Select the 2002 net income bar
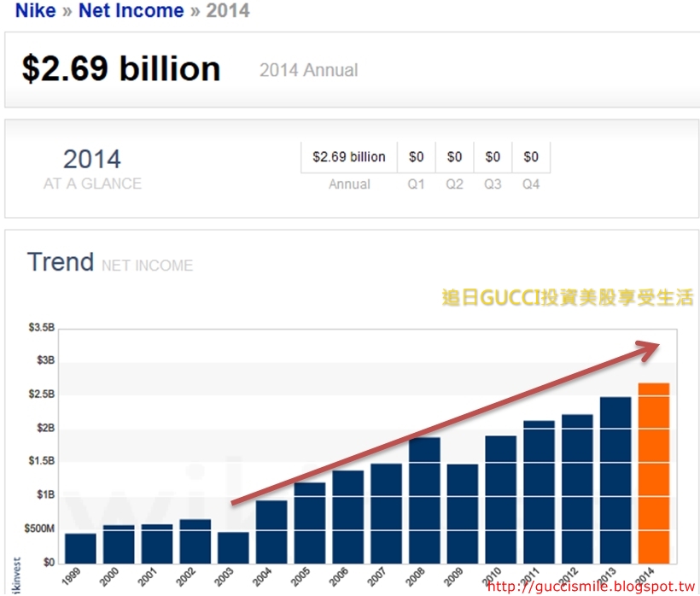700x596 pixels. [x=195, y=541]
